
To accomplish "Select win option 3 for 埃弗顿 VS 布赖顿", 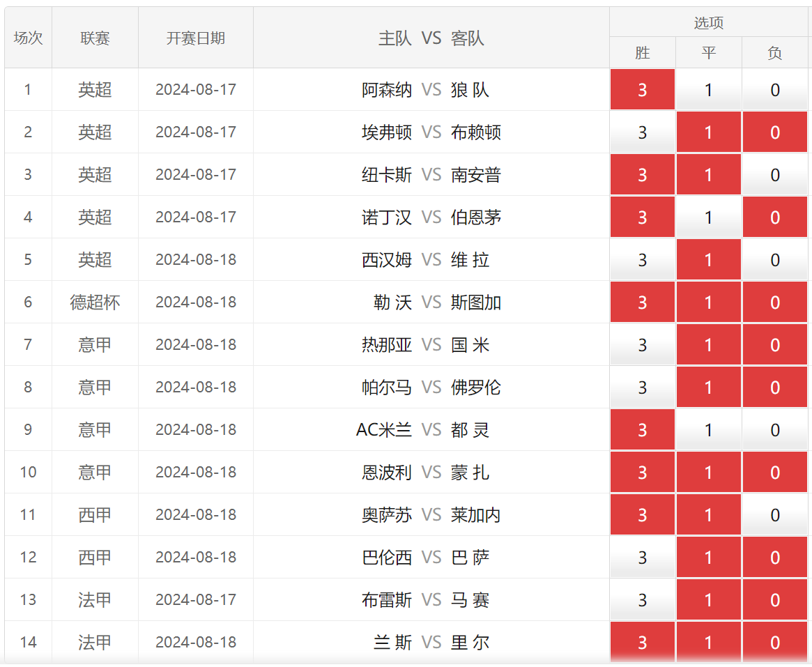I will click(x=642, y=132).
